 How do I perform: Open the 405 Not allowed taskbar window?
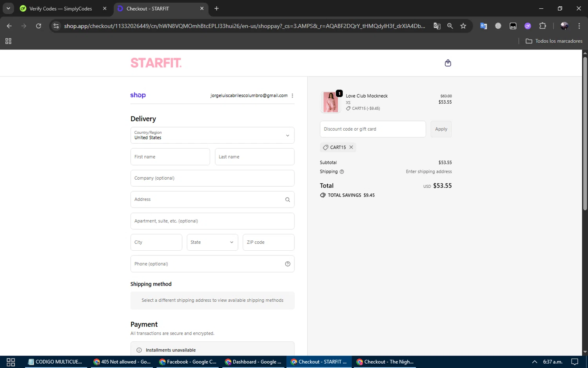click(122, 362)
